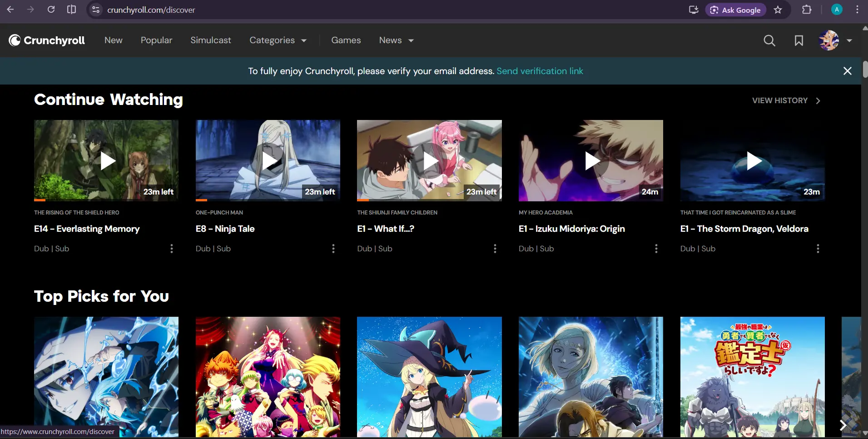Viewport: 868px width, 439px height.
Task: Open the browser side panel icon
Action: (71, 10)
